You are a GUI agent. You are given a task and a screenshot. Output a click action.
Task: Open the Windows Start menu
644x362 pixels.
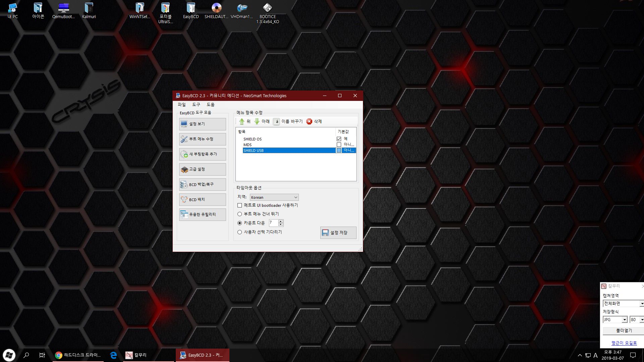(9, 355)
